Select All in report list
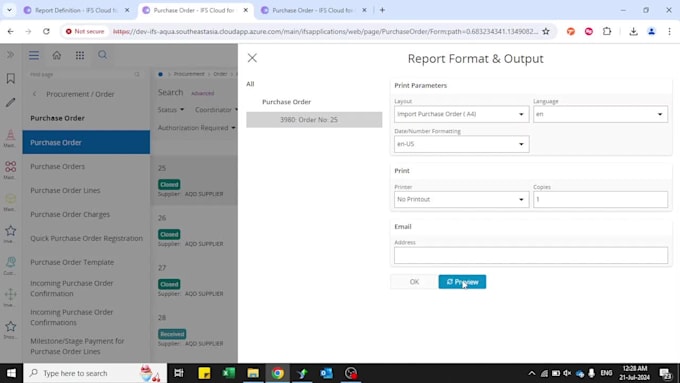This screenshot has width=680, height=383. tap(250, 84)
